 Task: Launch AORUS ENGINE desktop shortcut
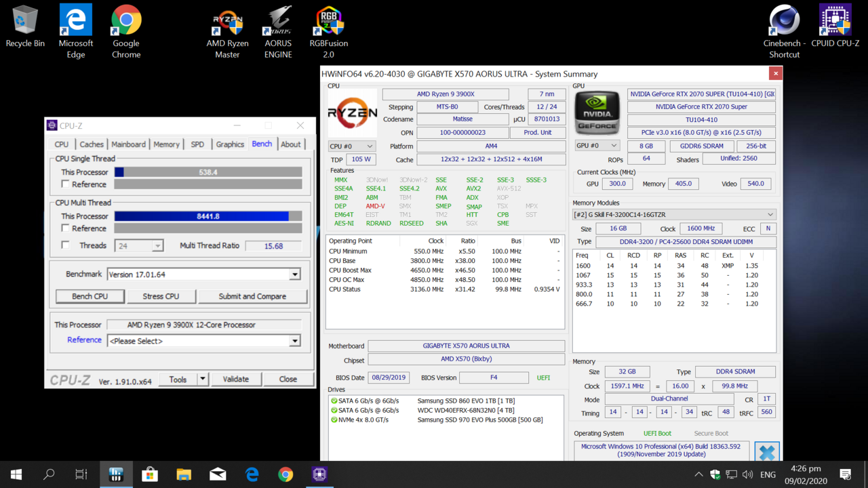[x=278, y=31]
